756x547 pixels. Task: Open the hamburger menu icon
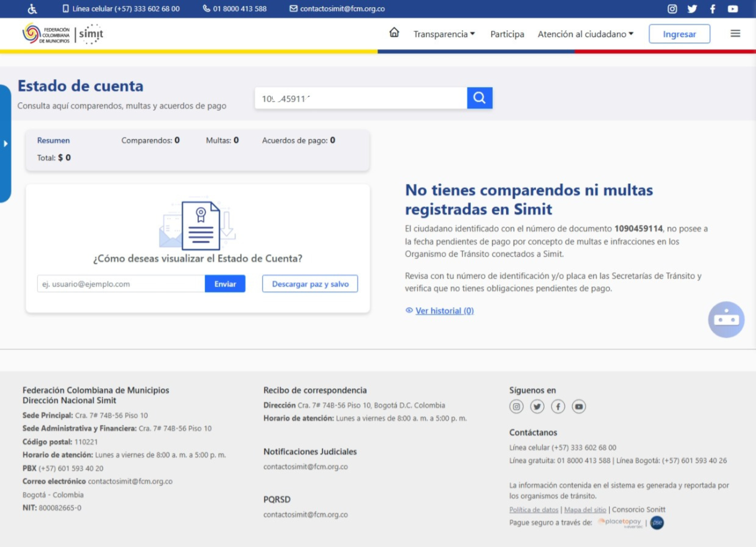tap(735, 34)
